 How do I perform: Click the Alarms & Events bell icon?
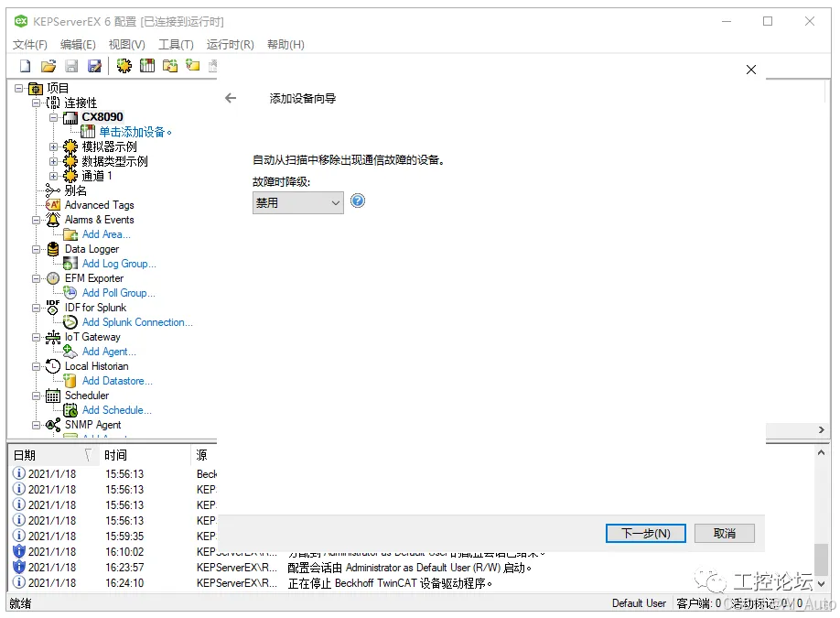click(x=53, y=220)
